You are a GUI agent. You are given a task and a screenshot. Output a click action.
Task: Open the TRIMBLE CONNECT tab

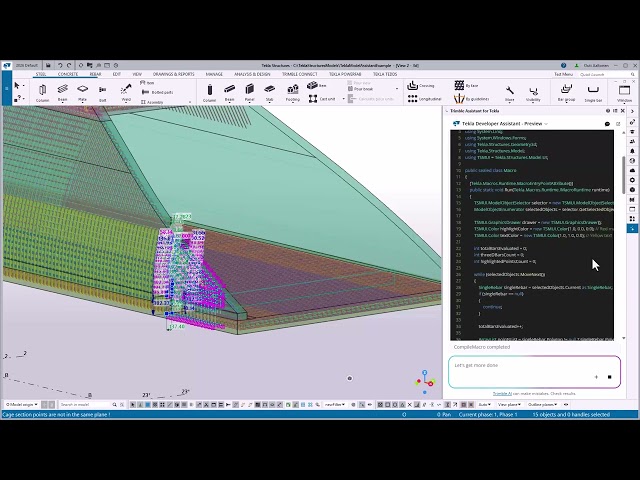point(300,74)
